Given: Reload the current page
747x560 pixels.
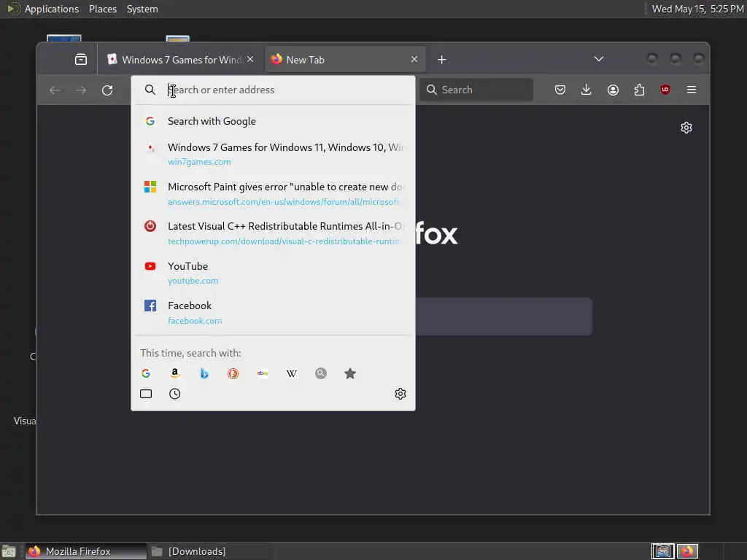Looking at the screenshot, I should coord(107,90).
